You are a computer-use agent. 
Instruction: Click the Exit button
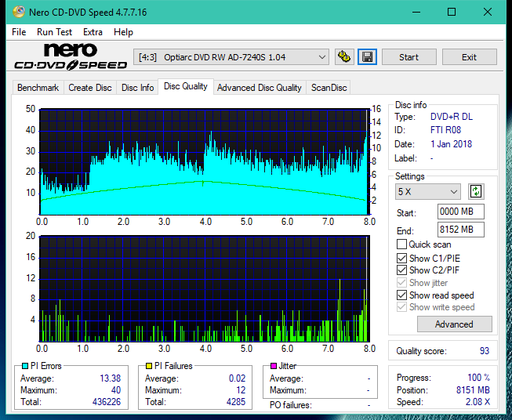(469, 57)
